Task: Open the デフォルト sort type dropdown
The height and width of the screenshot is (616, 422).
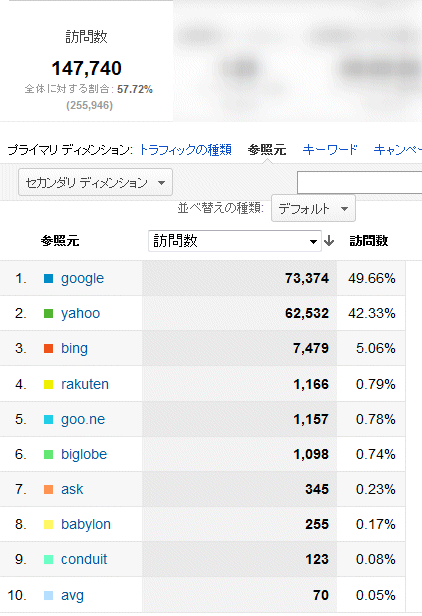Action: point(313,208)
